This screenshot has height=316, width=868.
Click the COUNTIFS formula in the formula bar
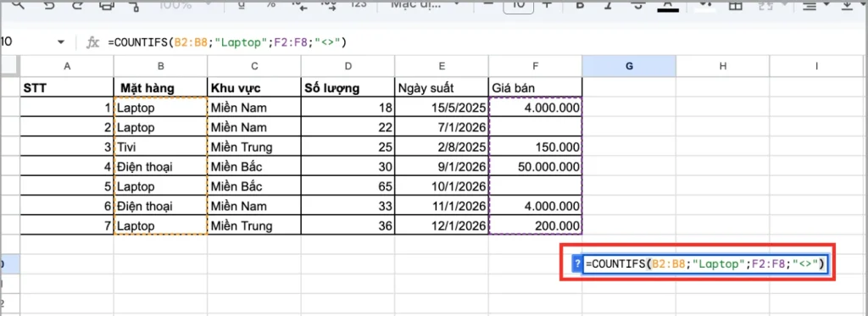tap(227, 42)
